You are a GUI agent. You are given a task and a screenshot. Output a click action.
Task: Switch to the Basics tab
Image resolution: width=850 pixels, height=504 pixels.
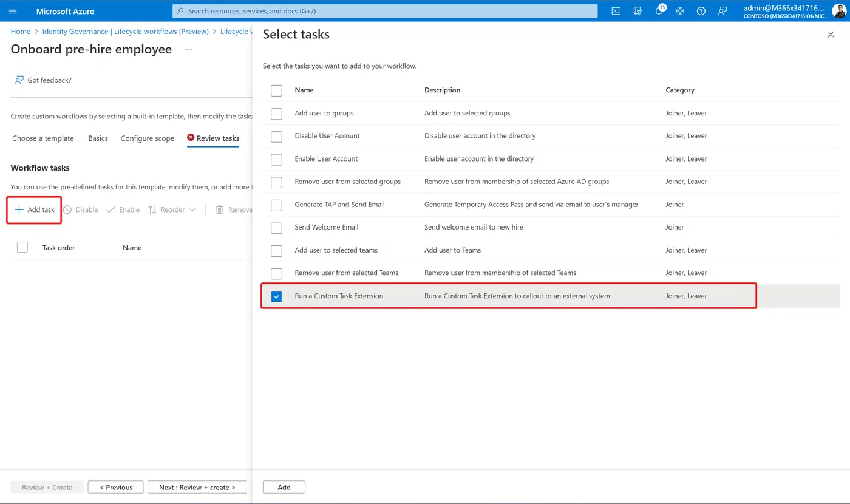98,138
